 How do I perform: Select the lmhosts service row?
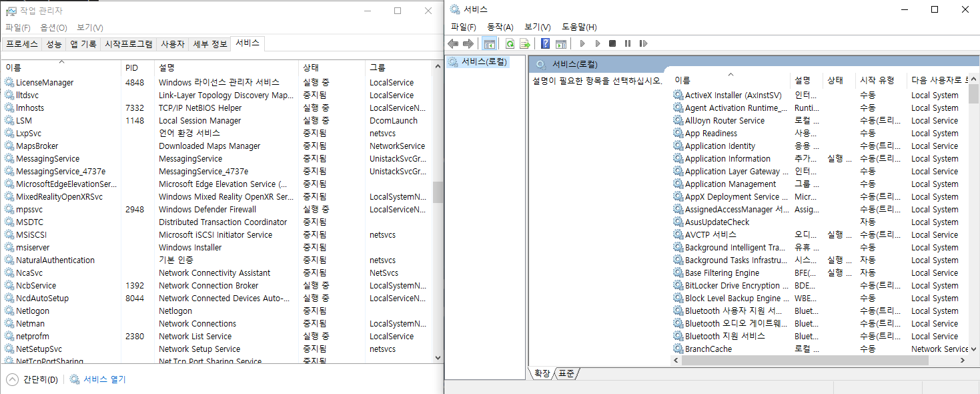217,108
